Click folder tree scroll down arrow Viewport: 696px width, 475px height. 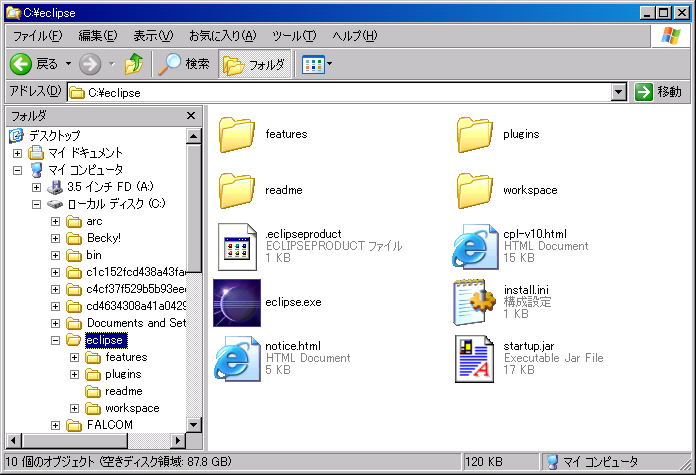(194, 425)
